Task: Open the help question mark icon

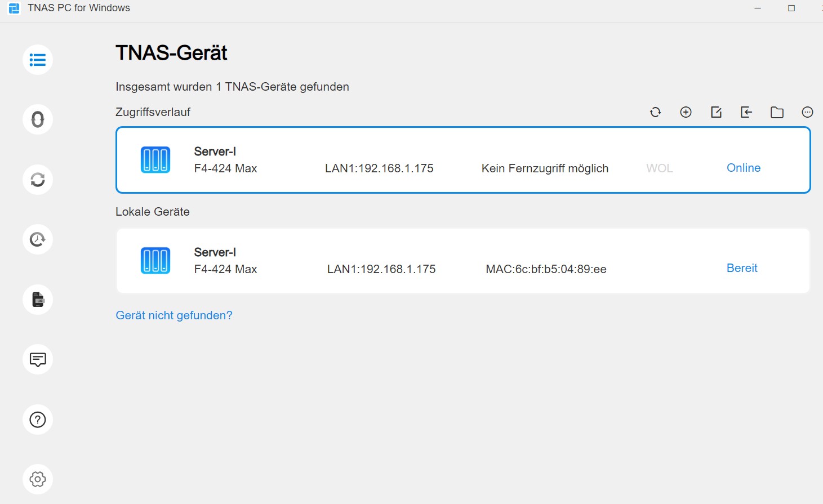Action: [38, 420]
